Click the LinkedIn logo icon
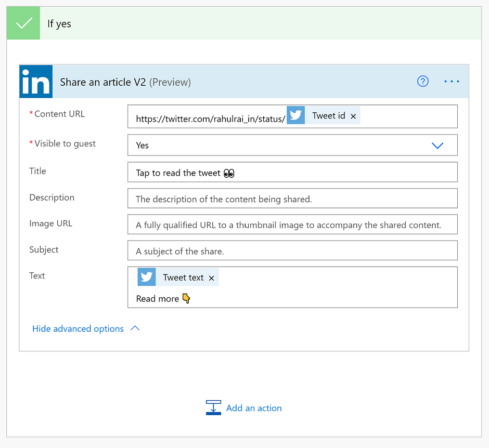 pos(36,82)
